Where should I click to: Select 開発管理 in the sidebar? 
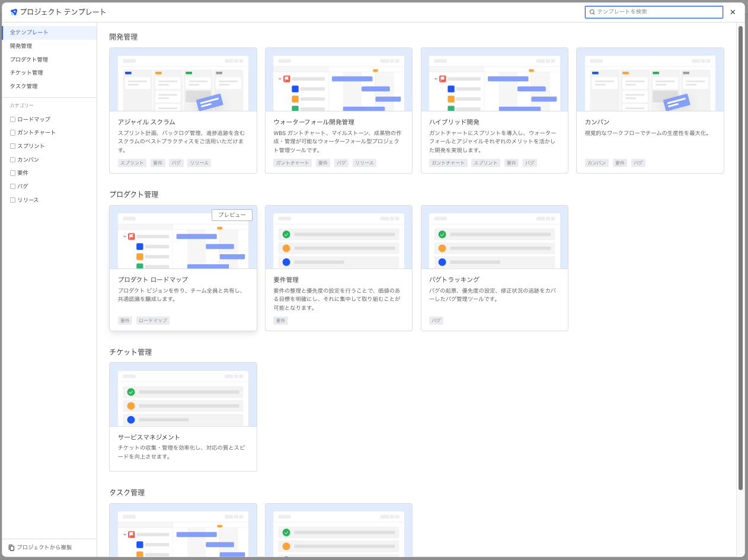(x=49, y=46)
